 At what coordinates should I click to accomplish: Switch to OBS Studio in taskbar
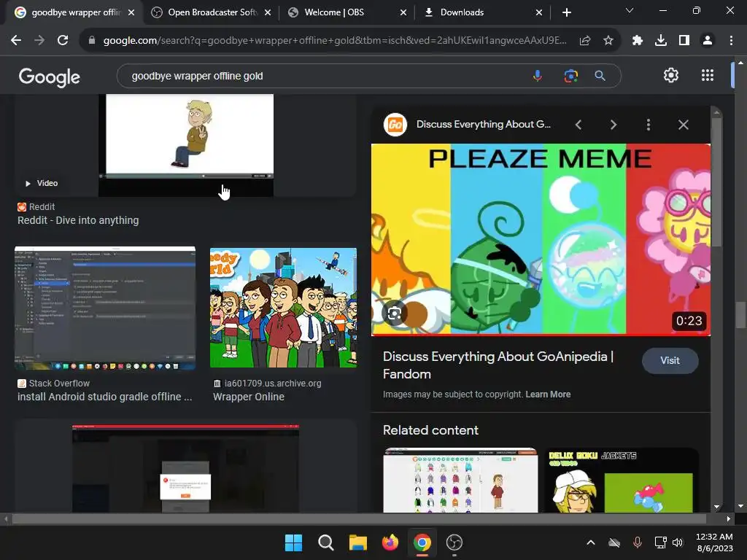pyautogui.click(x=454, y=542)
